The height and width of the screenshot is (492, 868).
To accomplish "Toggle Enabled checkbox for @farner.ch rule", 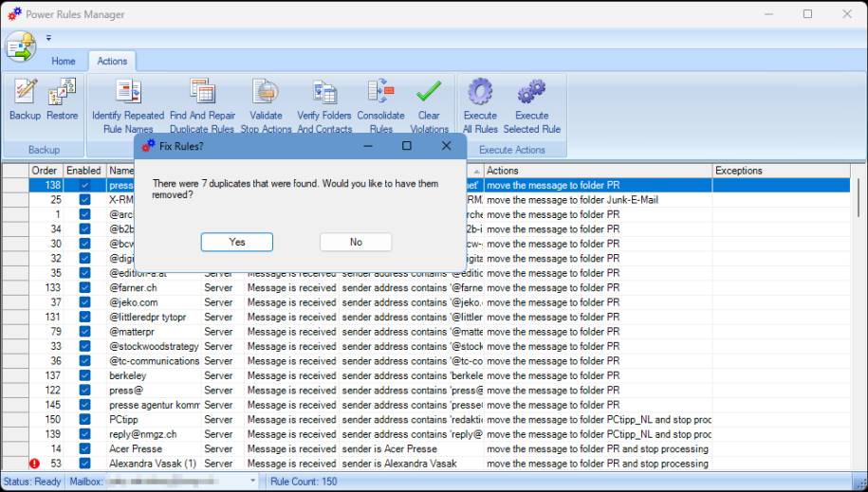I will (x=84, y=288).
